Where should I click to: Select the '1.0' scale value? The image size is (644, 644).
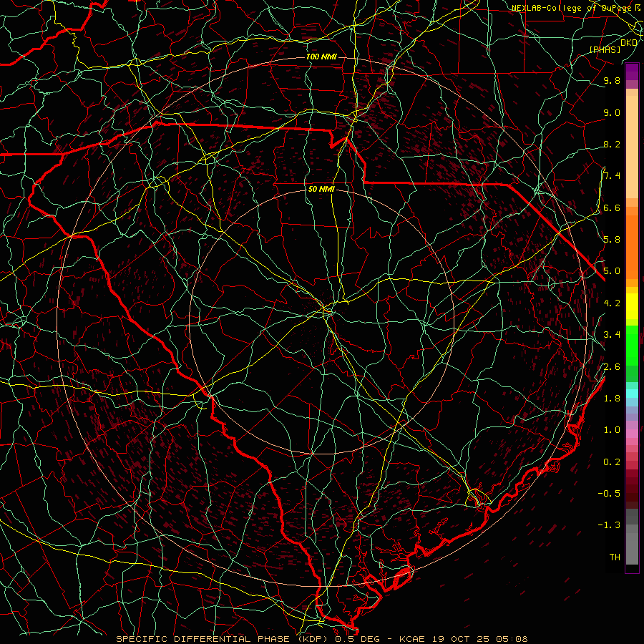pyautogui.click(x=612, y=429)
